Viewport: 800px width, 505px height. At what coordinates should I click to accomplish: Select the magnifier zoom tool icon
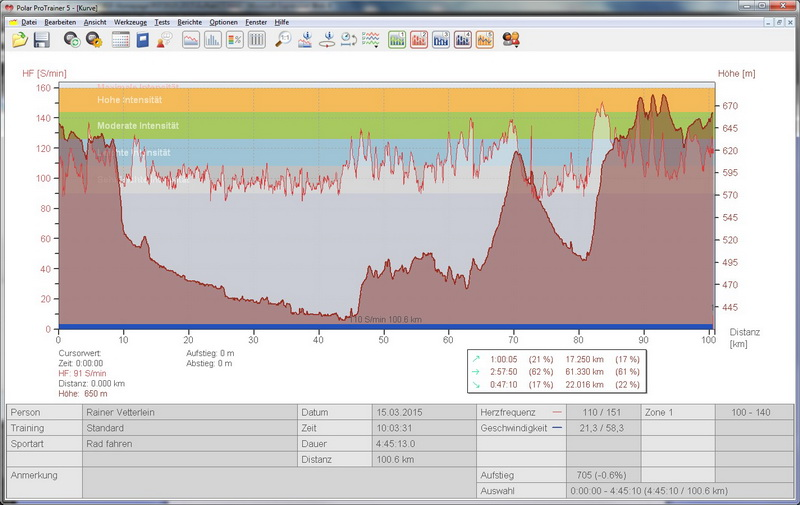(x=284, y=40)
